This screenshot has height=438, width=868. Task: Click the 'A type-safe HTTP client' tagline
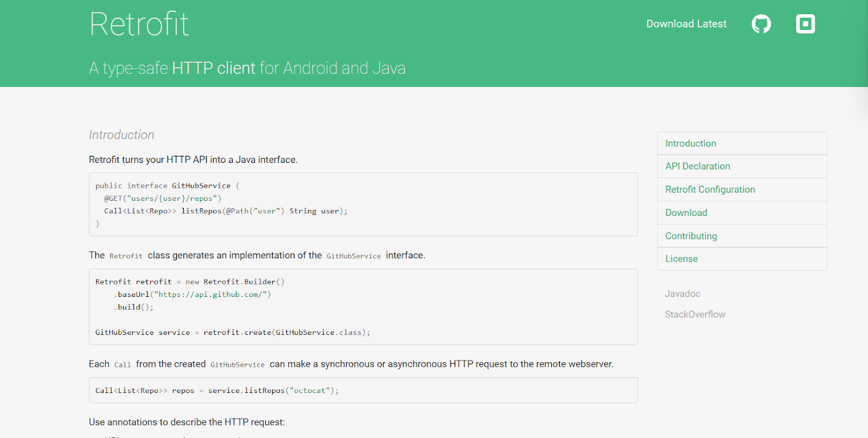[x=247, y=68]
